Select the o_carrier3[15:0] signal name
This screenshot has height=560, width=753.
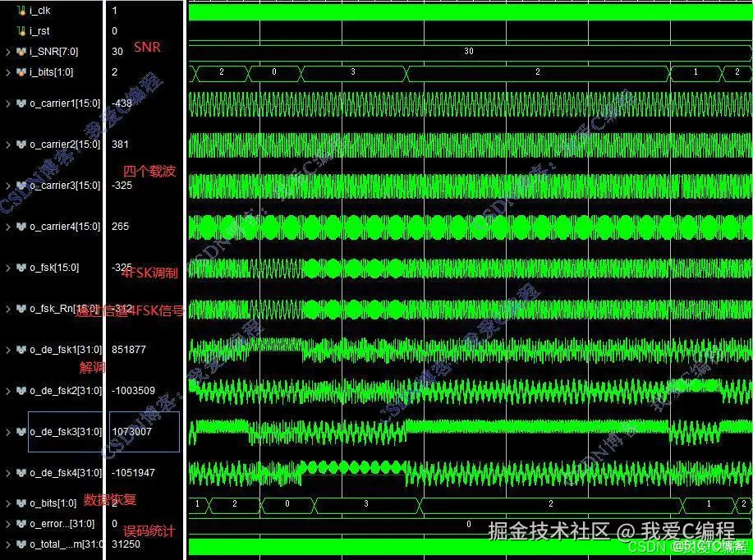pyautogui.click(x=65, y=186)
